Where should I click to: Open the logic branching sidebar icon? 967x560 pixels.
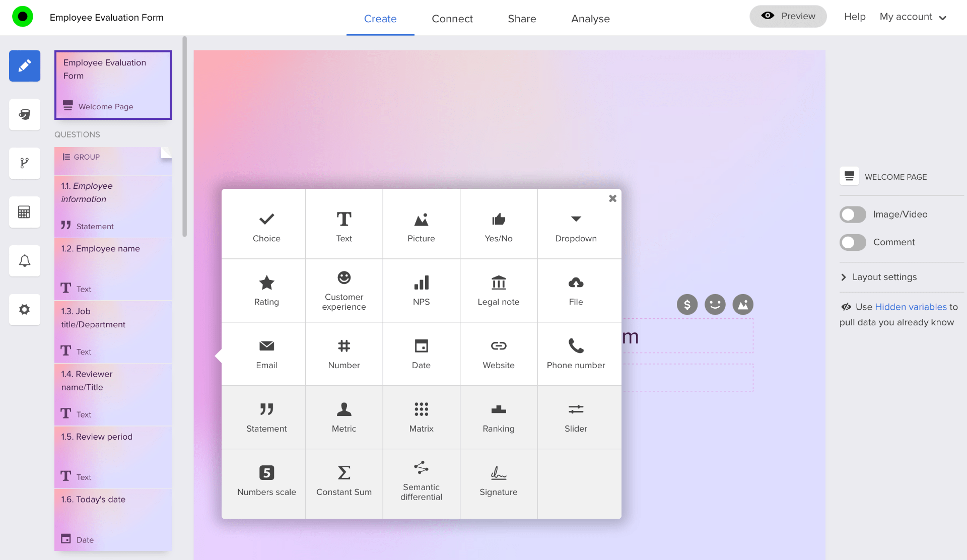[24, 163]
